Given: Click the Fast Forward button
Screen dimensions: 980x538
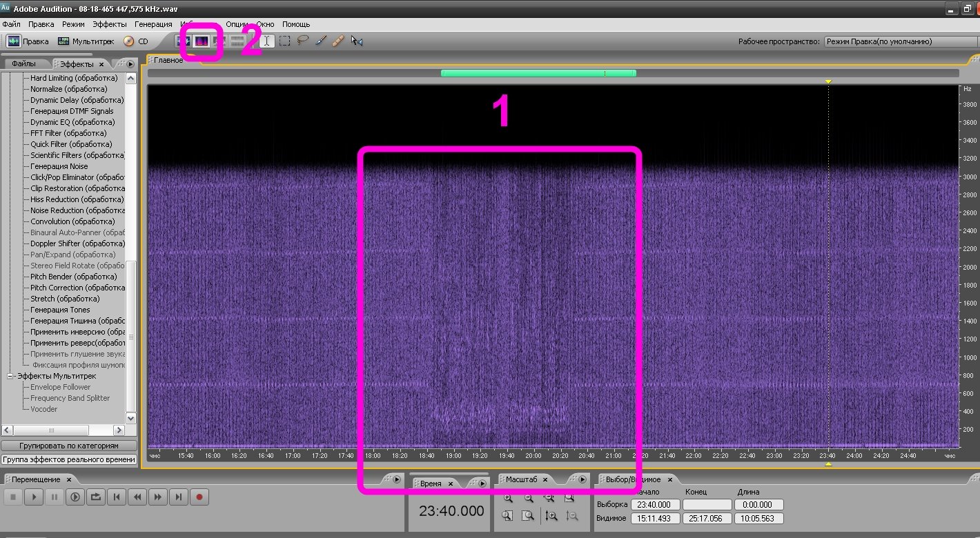Looking at the screenshot, I should [x=158, y=497].
